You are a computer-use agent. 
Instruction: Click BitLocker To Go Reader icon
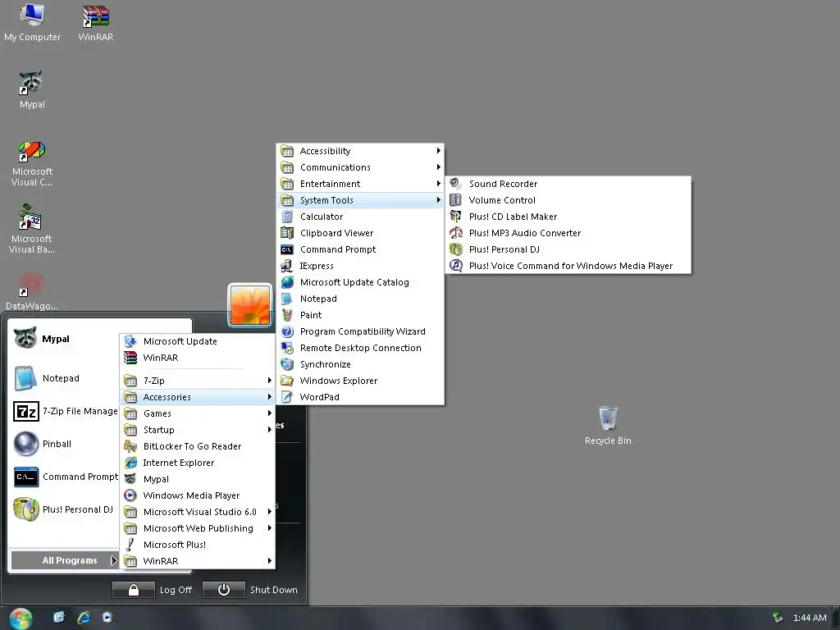[x=130, y=446]
